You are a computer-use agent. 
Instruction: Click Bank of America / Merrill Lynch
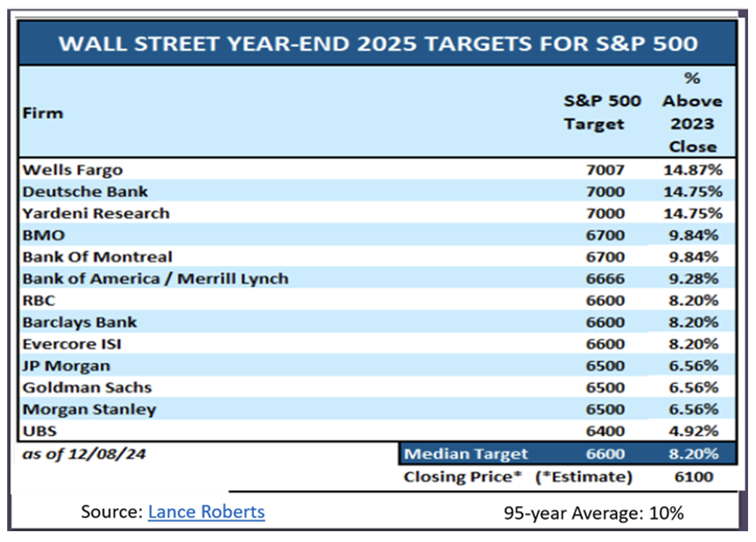pos(155,279)
